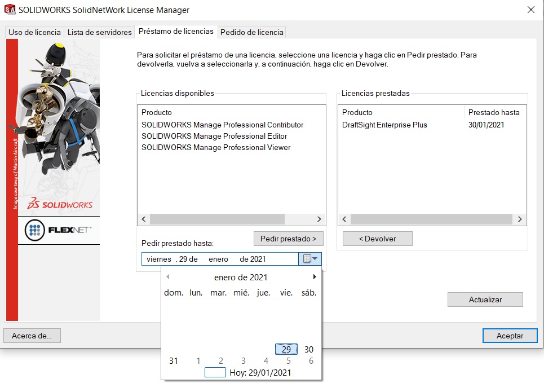Click the 30/01/2021 borrowed-until date cell

pyautogui.click(x=486, y=125)
